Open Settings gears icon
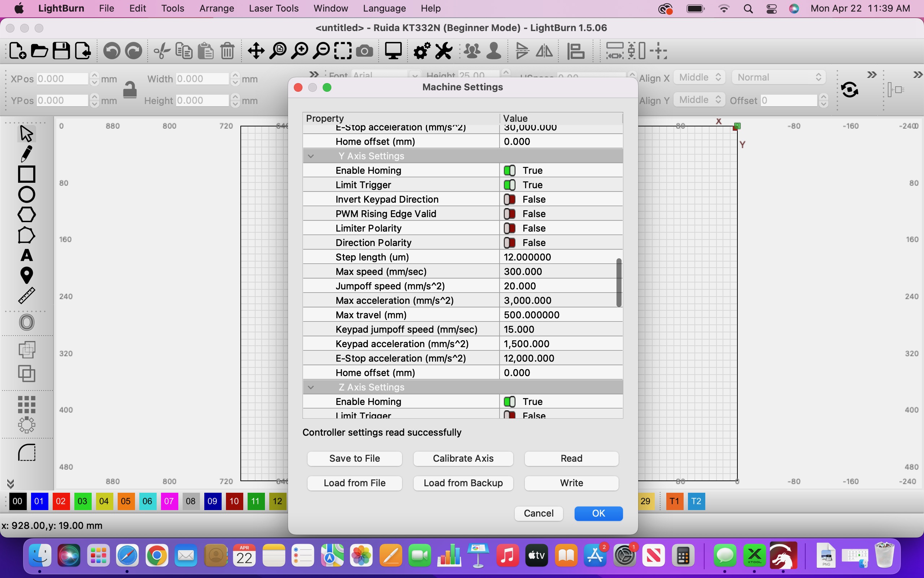The image size is (924, 578). [x=422, y=51]
